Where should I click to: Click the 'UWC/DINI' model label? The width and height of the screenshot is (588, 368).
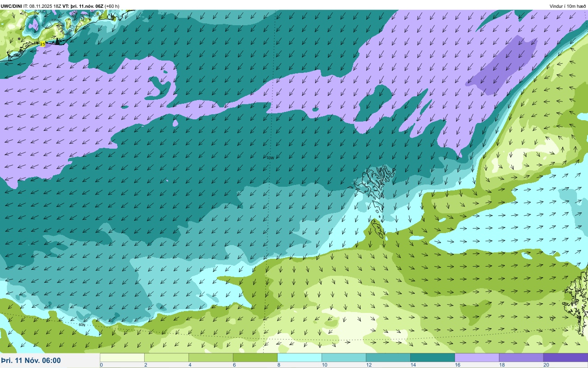coord(11,6)
